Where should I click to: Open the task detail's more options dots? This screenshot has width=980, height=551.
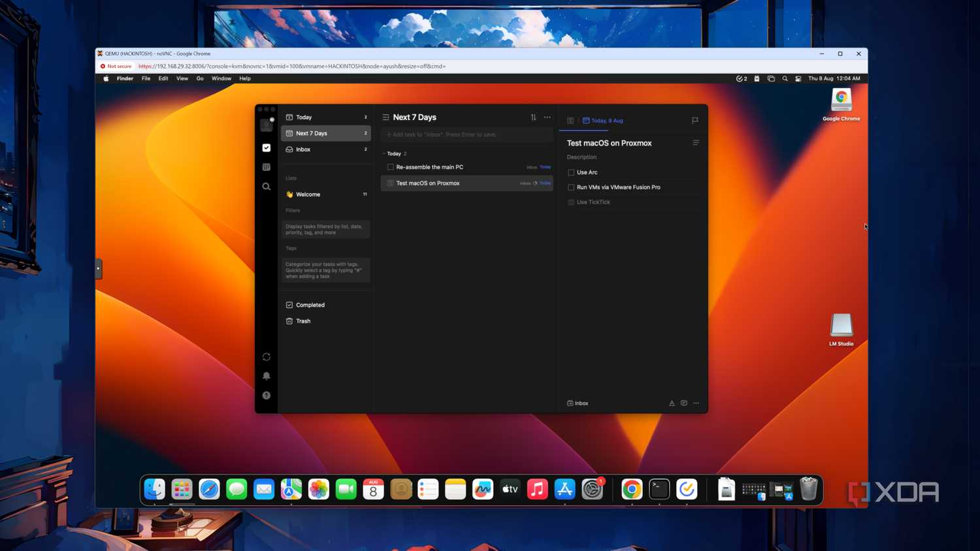(696, 403)
